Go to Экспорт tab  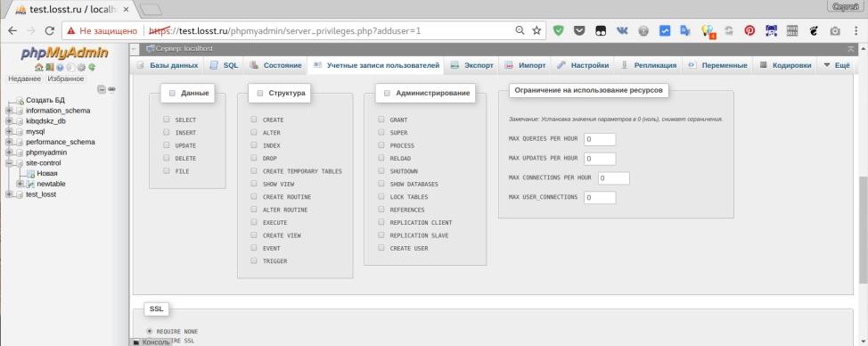coord(471,65)
